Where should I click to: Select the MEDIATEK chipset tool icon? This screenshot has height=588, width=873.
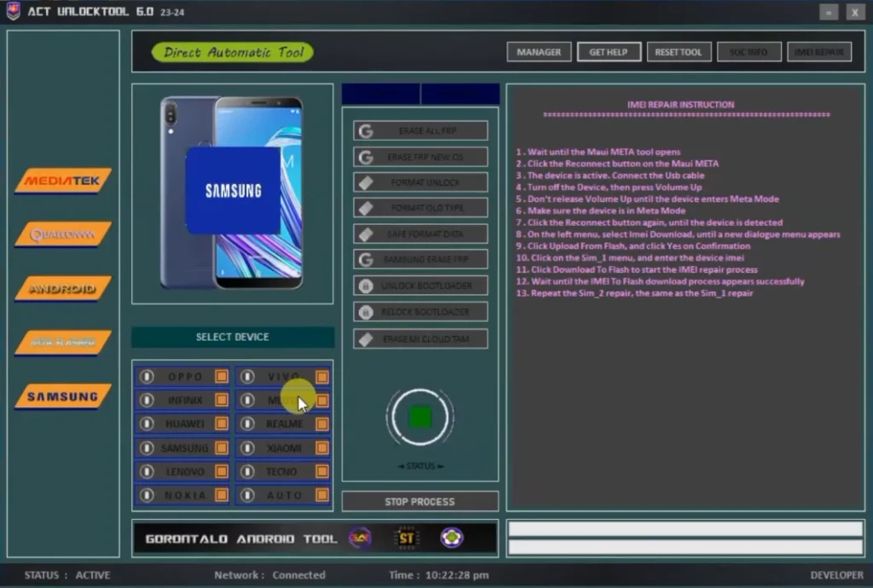click(x=61, y=181)
